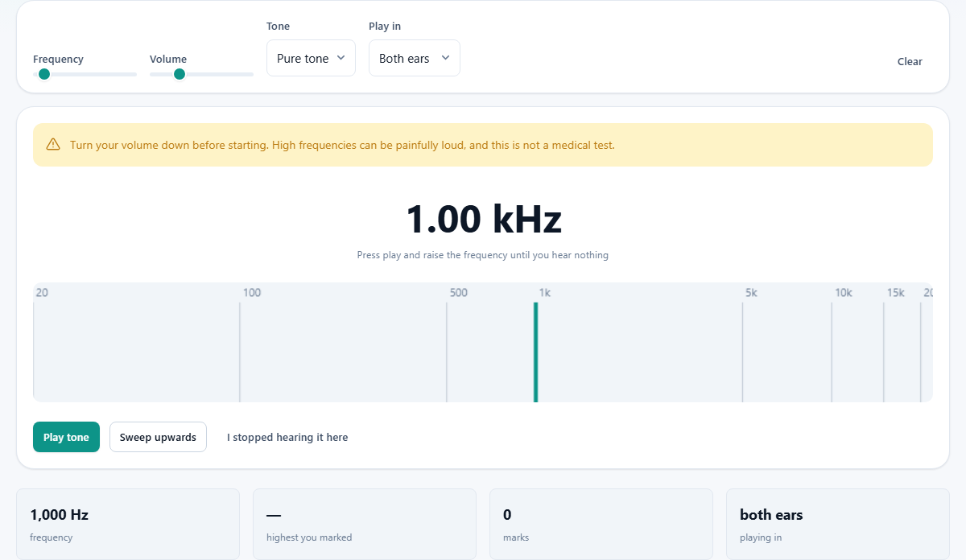The width and height of the screenshot is (966, 560).
Task: Open the Play in dropdown showing Both ears
Action: pos(415,58)
